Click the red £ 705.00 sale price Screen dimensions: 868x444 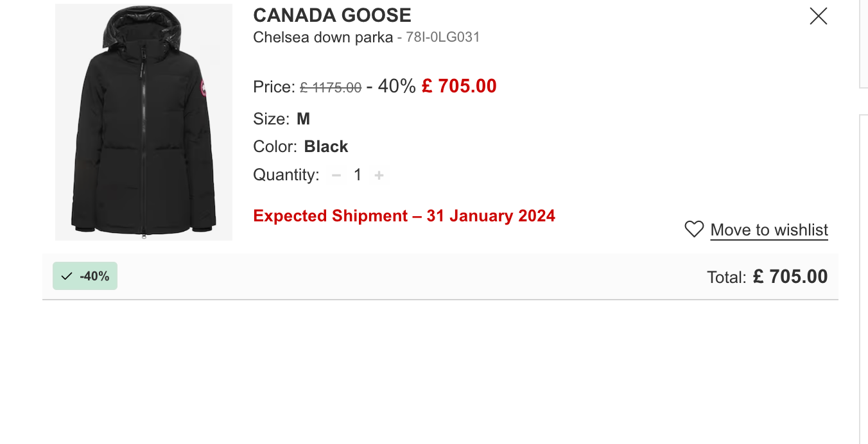click(459, 86)
